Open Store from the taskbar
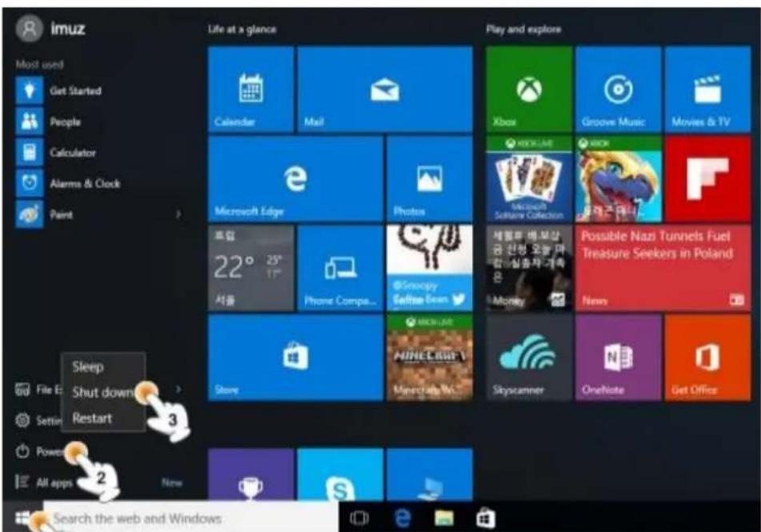The width and height of the screenshot is (761, 532). [486, 518]
